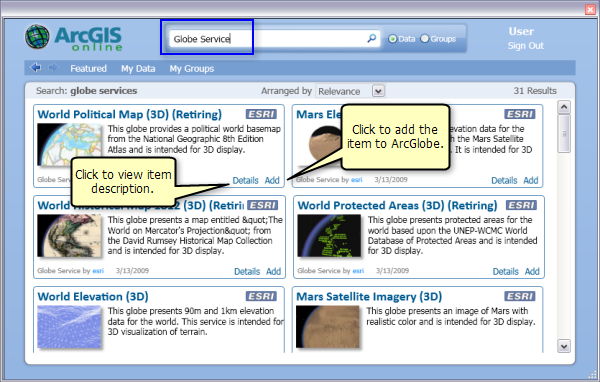Image resolution: width=600 pixels, height=382 pixels.
Task: Click the vertical scrollbar thumb
Action: click(x=564, y=134)
